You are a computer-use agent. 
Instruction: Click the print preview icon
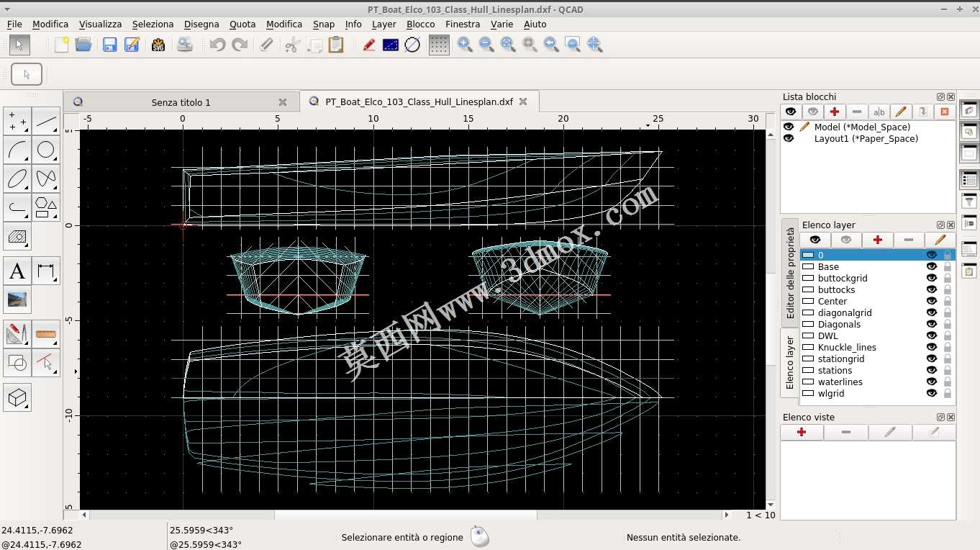185,45
